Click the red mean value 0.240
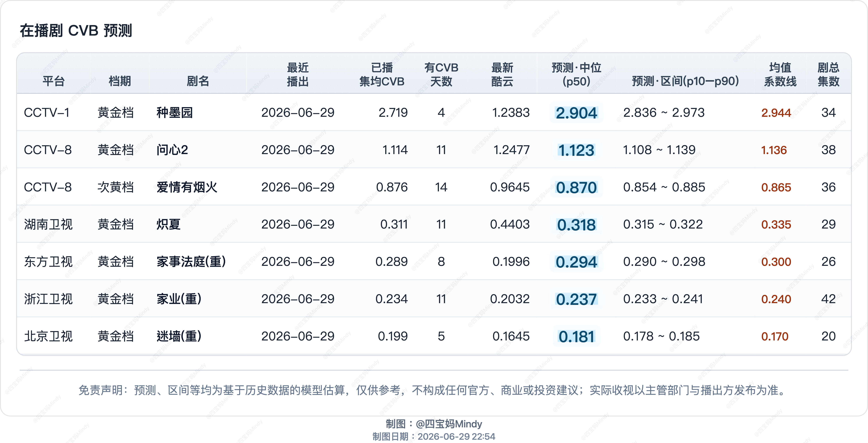The width and height of the screenshot is (868, 443). 776,299
